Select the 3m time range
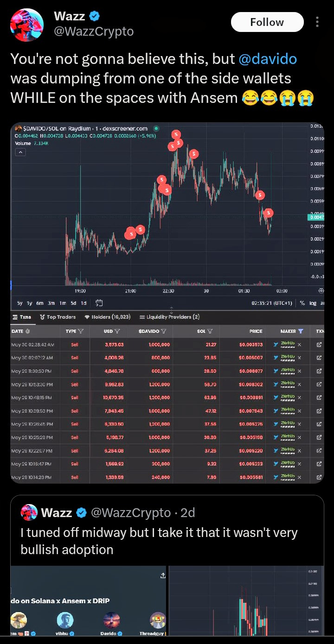Screen dimensions: 334x644 [x=51, y=303]
